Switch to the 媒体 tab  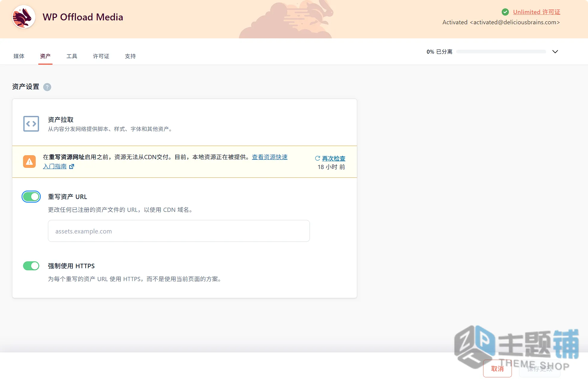(x=19, y=56)
